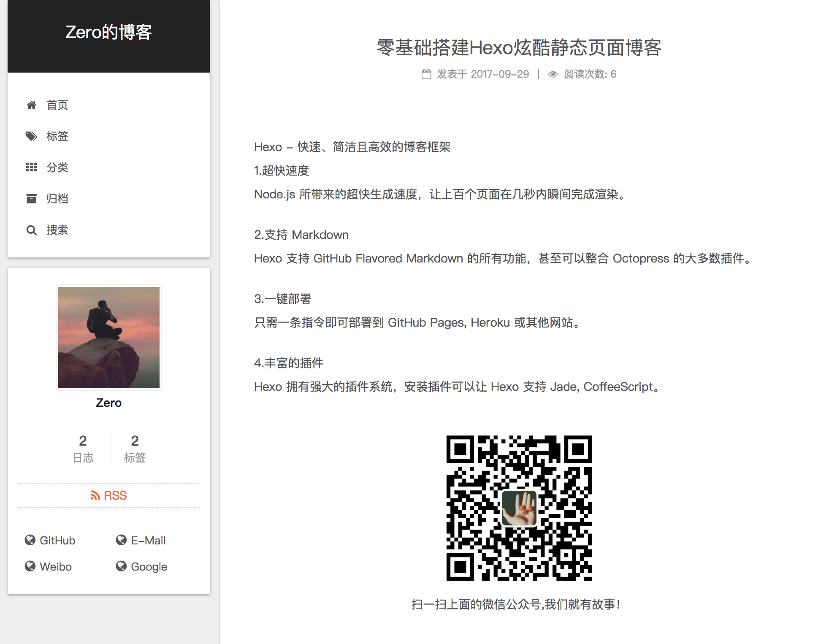Click the grid icon beside 分类
The image size is (818, 644).
(31, 168)
